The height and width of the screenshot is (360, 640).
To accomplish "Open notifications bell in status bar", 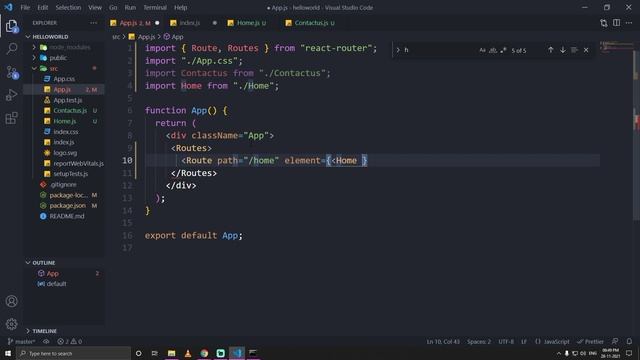I will coord(629,342).
